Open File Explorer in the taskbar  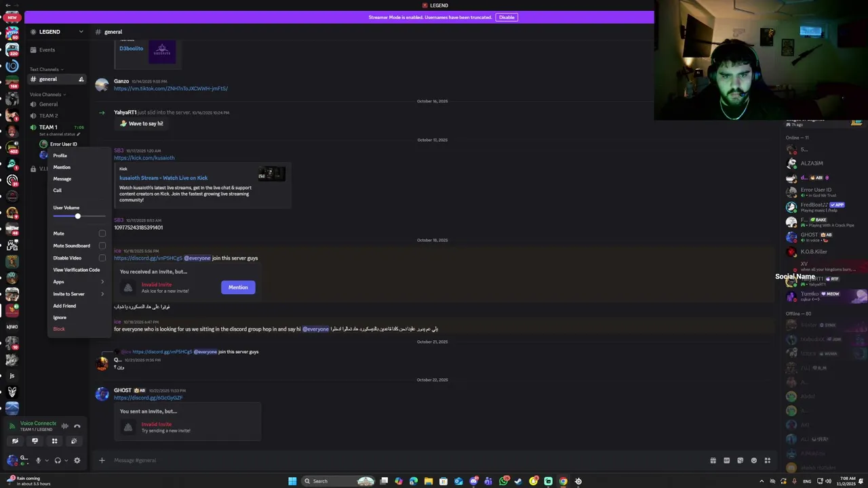pyautogui.click(x=429, y=481)
